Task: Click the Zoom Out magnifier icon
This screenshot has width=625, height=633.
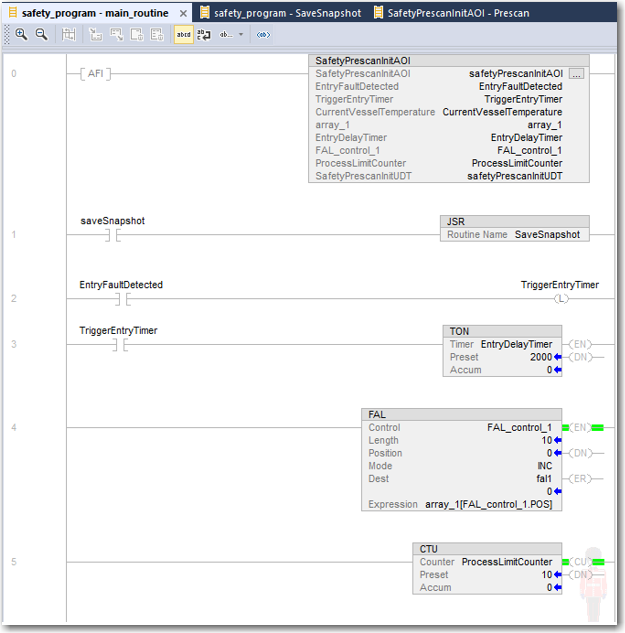Action: tap(42, 34)
